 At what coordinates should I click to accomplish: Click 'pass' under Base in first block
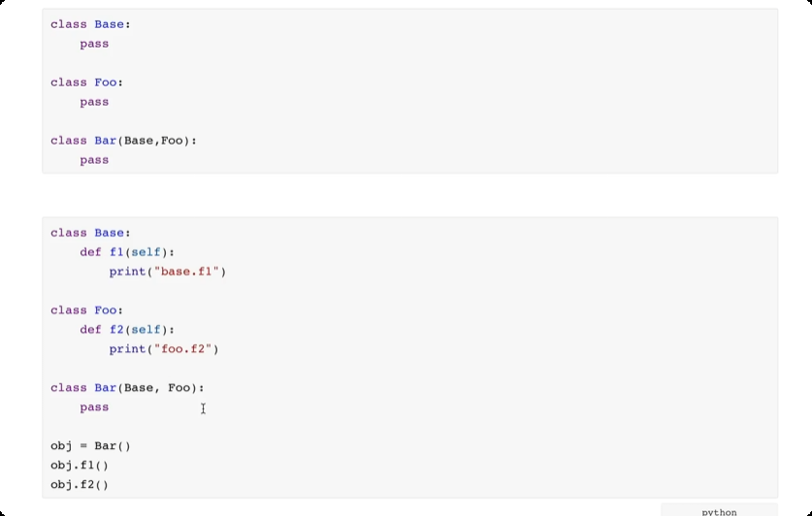[x=94, y=44]
